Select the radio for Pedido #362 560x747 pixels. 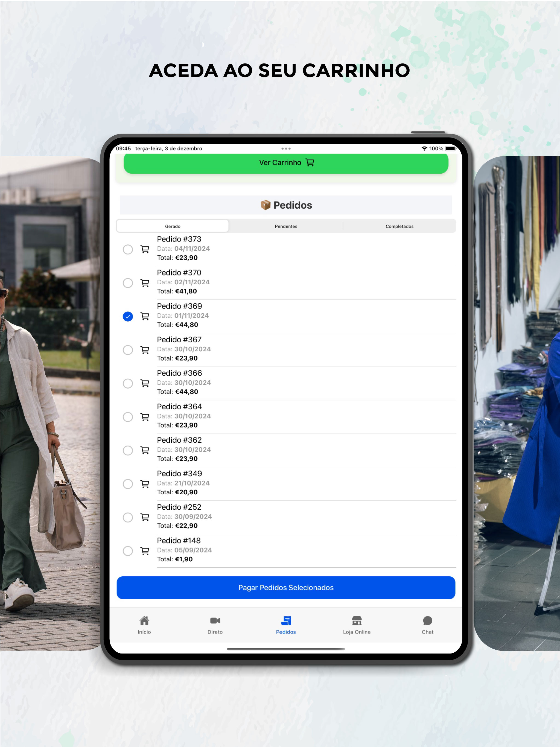128,450
